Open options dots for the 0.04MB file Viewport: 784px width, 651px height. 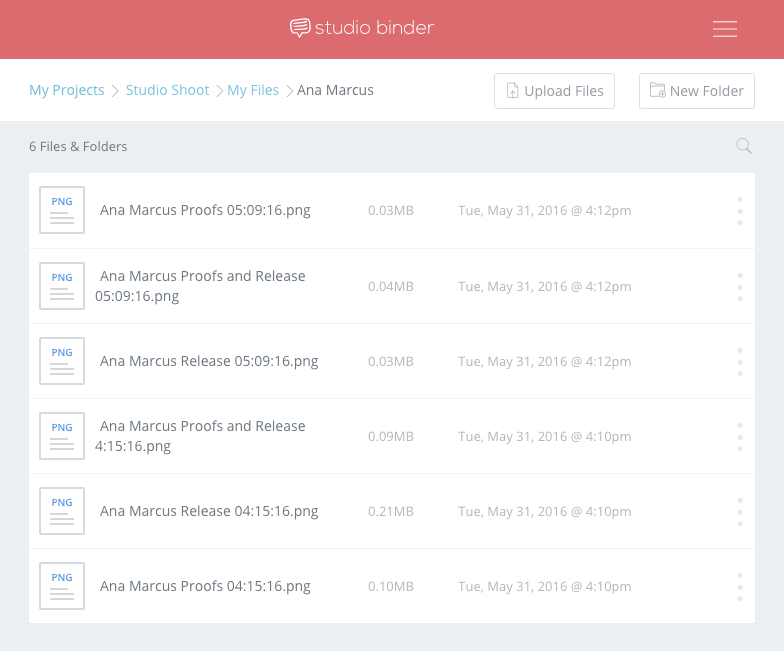740,287
